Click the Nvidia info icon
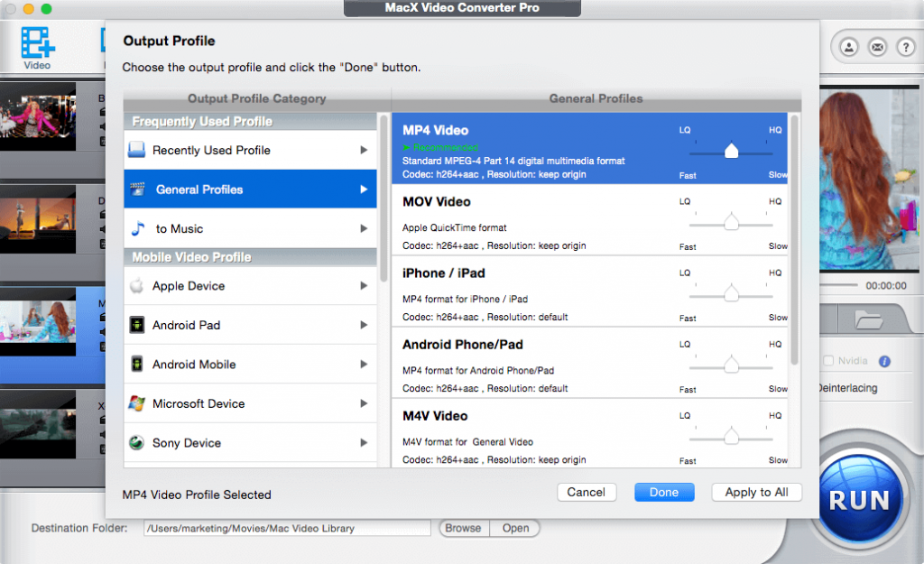924x564 pixels. coord(884,361)
